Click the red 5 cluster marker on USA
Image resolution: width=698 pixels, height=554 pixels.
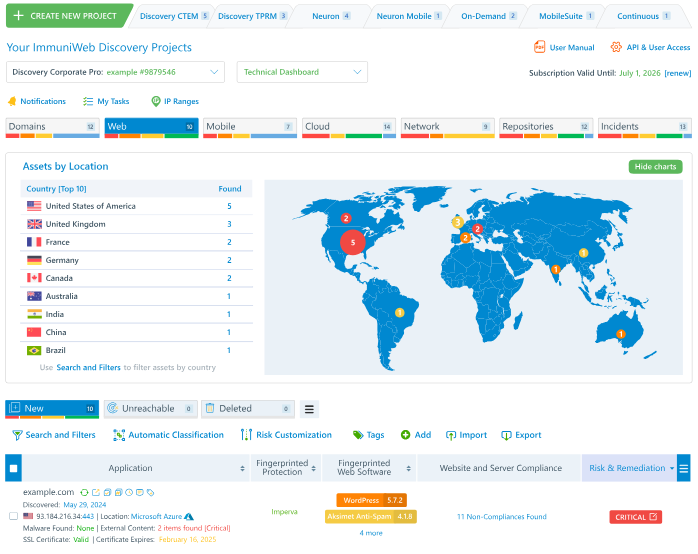click(x=353, y=243)
